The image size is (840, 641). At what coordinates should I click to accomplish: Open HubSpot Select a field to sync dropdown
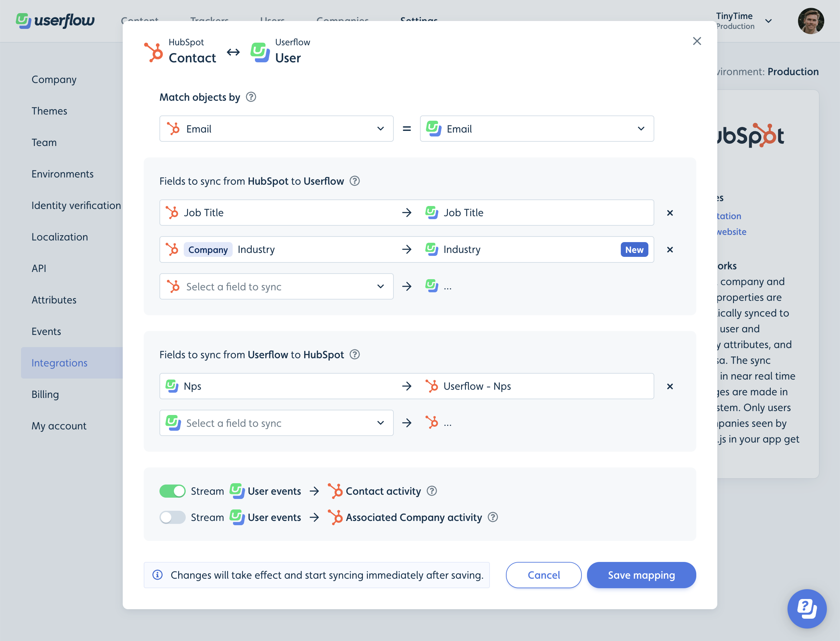(276, 286)
